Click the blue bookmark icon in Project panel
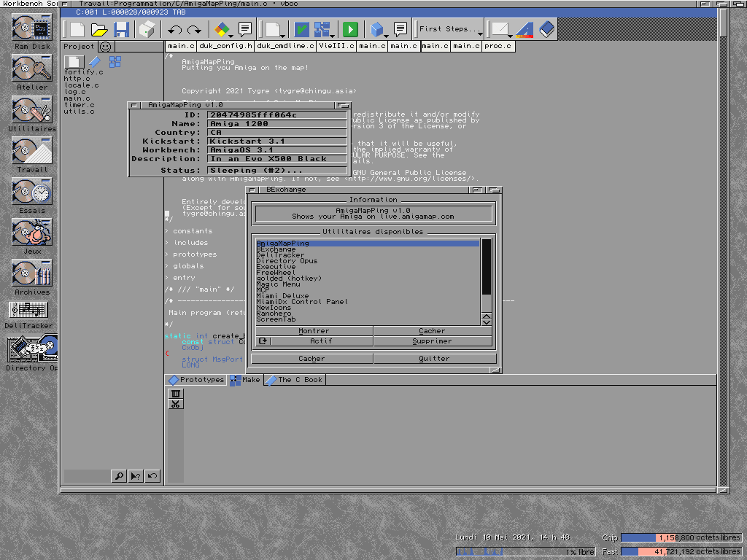 pos(95,61)
